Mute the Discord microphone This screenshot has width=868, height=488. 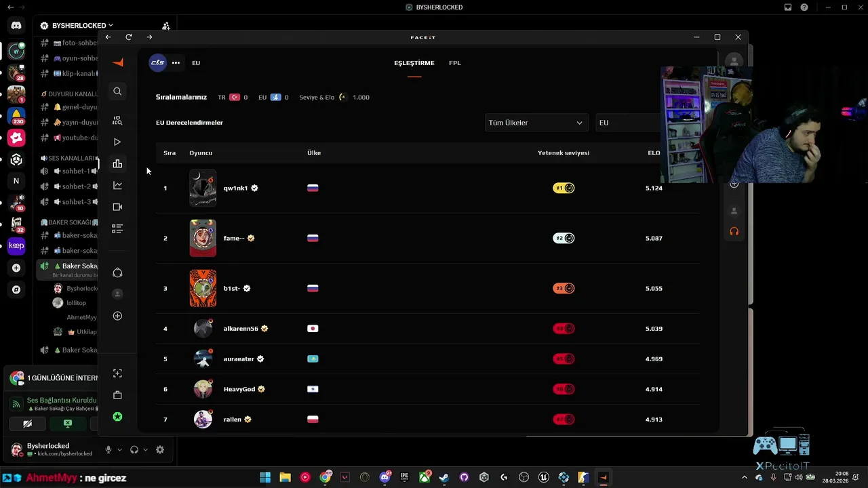[108, 449]
